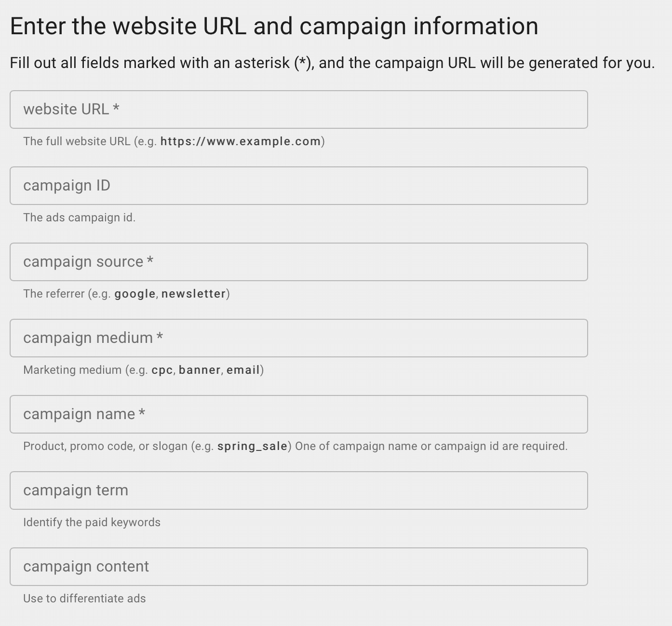This screenshot has width=672, height=626.
Task: Click the bold "email" medium example
Action: coord(243,370)
